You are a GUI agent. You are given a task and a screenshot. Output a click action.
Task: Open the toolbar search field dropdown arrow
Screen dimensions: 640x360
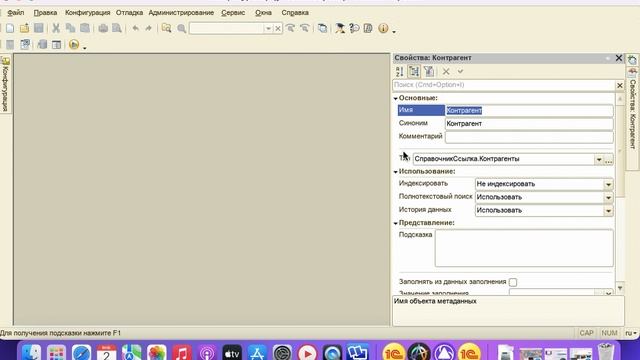268,28
